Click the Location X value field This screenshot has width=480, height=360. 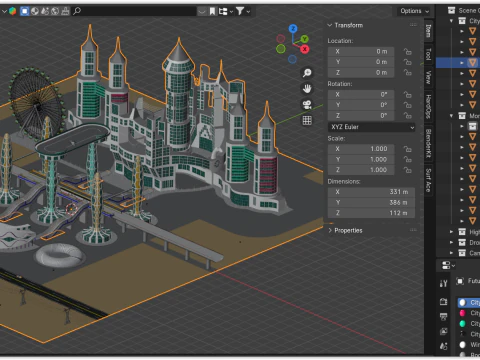(x=361, y=51)
